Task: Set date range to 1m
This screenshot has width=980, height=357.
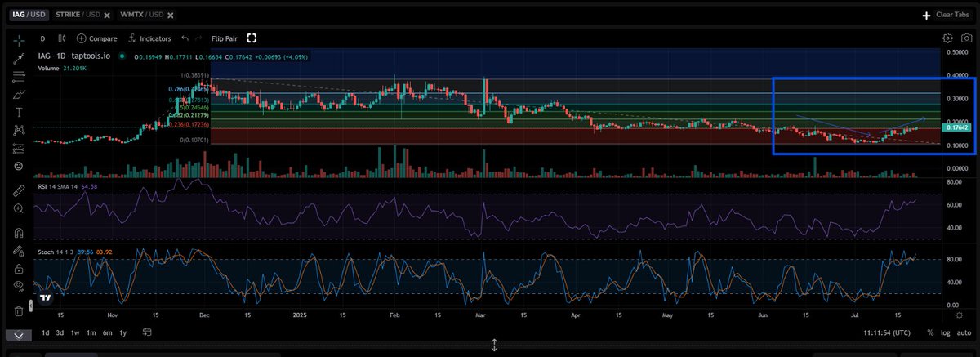Action: [x=91, y=332]
